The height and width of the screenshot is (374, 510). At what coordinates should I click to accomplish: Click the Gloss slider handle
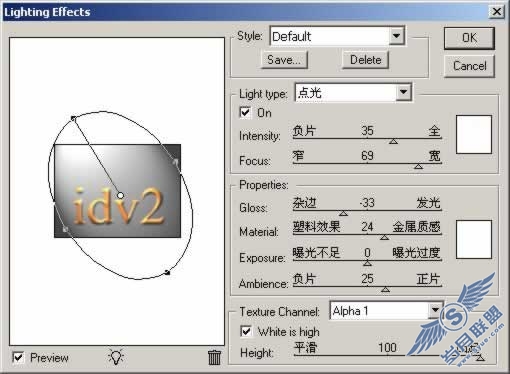pos(343,213)
